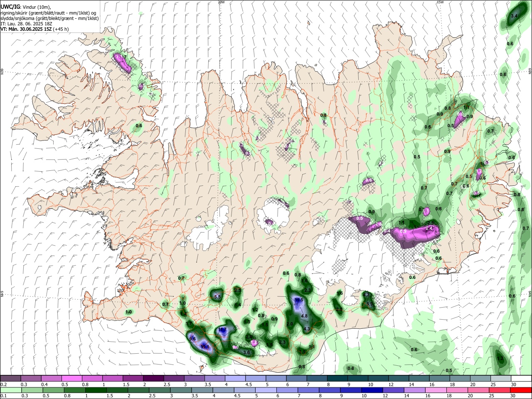Image resolution: width=532 pixels, height=399 pixels.
Task: Click the "0.2" legend label
Action: [4, 384]
